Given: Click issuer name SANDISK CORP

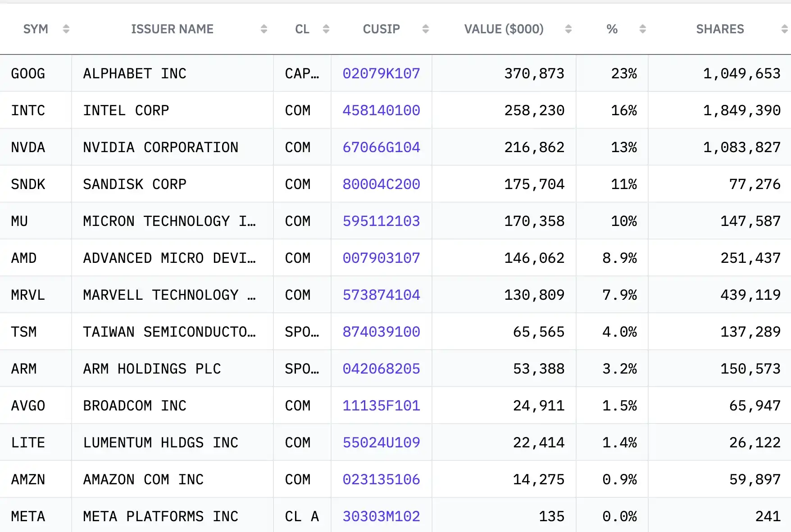Looking at the screenshot, I should pos(135,184).
